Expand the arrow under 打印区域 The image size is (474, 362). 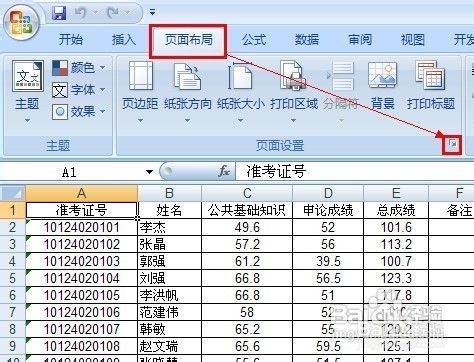[x=293, y=120]
